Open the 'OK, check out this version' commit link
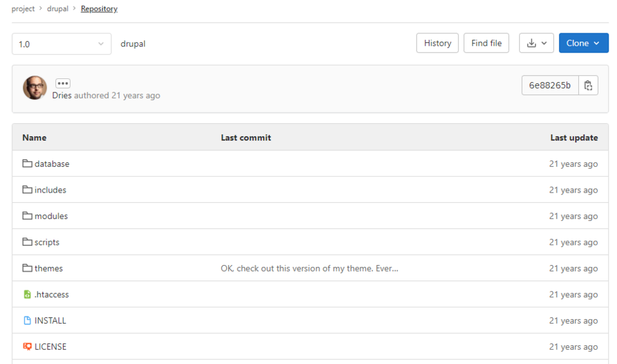This screenshot has height=364, width=617. coord(309,268)
